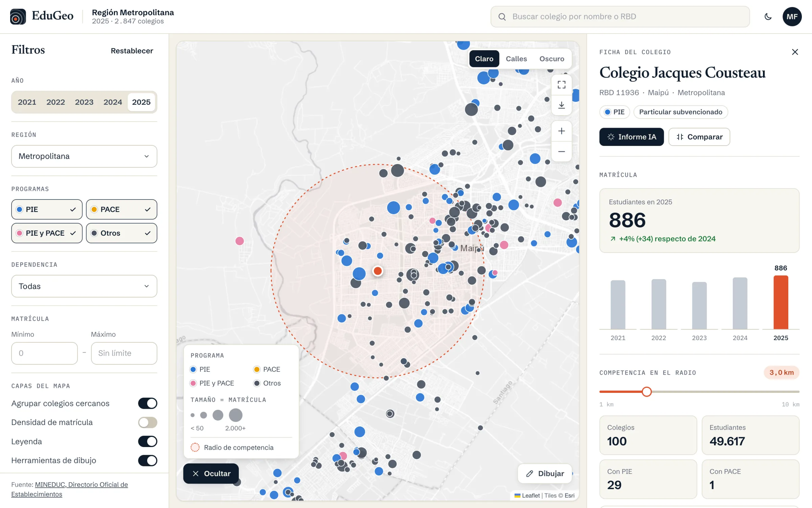Select year 2021 tab

[27, 102]
